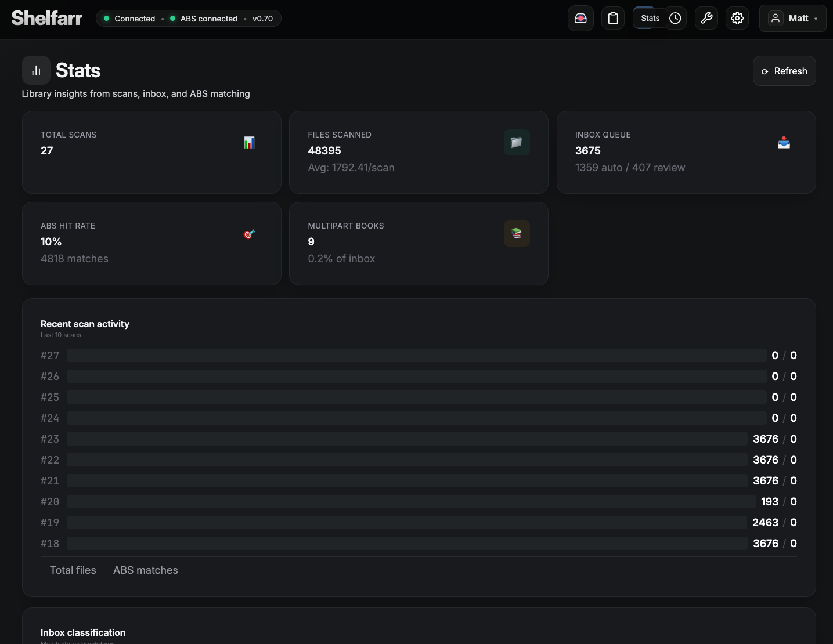Toggle the Total files legend entry

tap(73, 570)
